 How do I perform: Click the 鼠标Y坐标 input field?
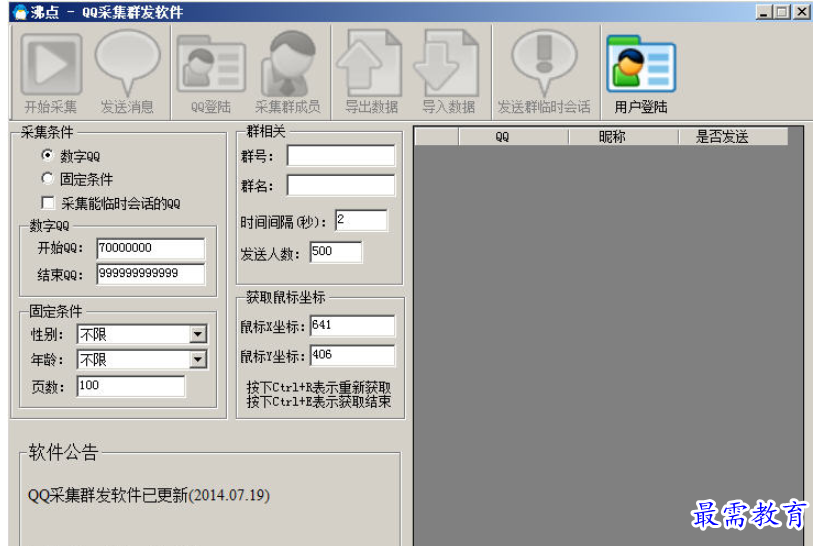(x=352, y=356)
